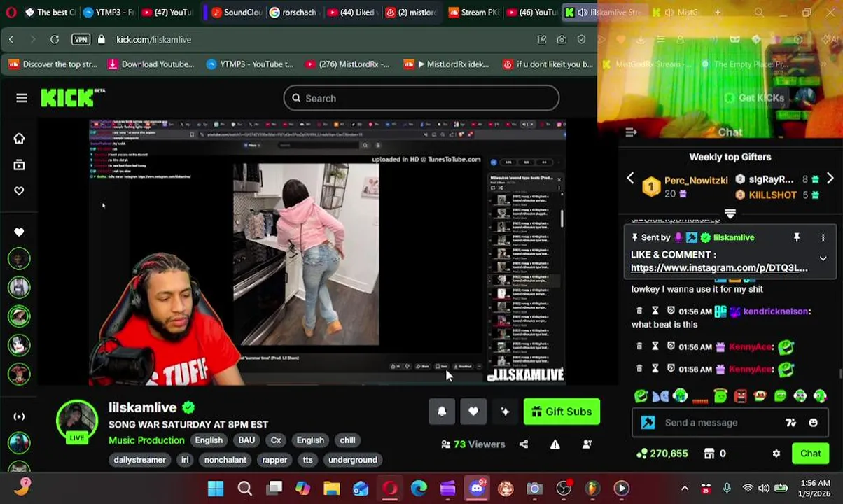
Task: Click the kendricknelson username in chat
Action: coord(776,311)
